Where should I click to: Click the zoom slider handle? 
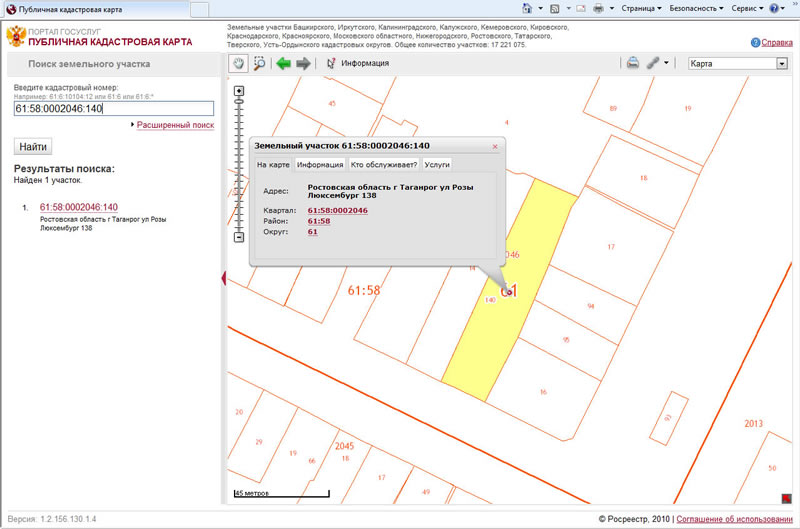[239, 102]
